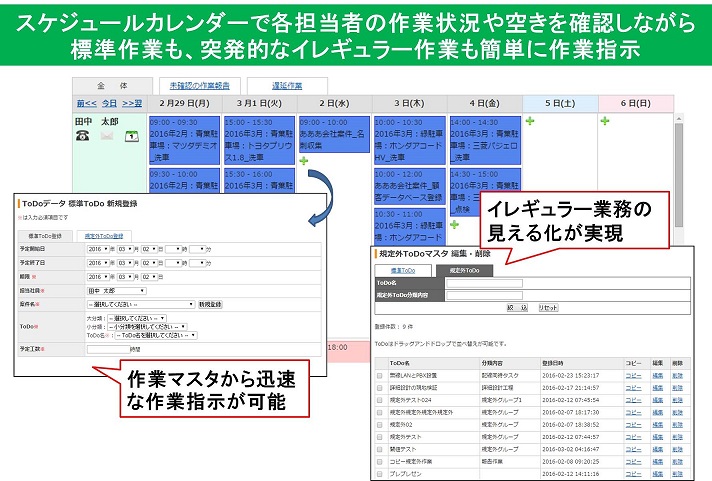
Task: Switch to 標準ToDo tab in master panel
Action: [x=403, y=270]
